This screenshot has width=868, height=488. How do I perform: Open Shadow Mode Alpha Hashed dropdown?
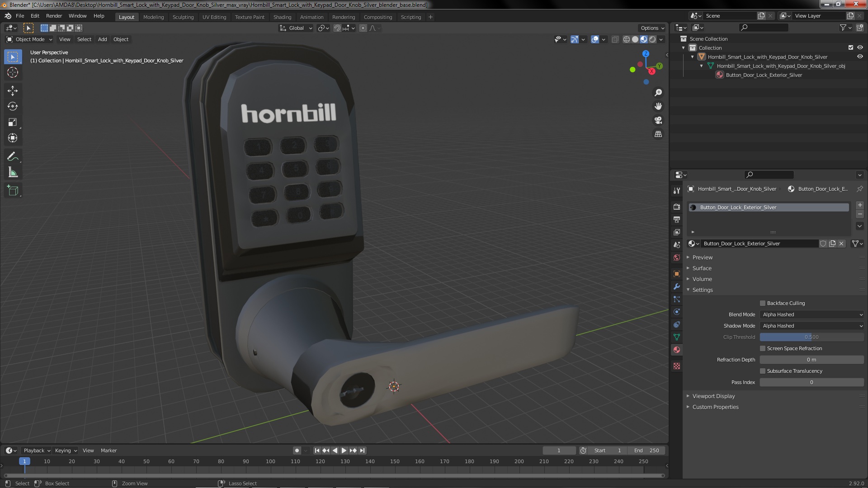[x=812, y=326]
